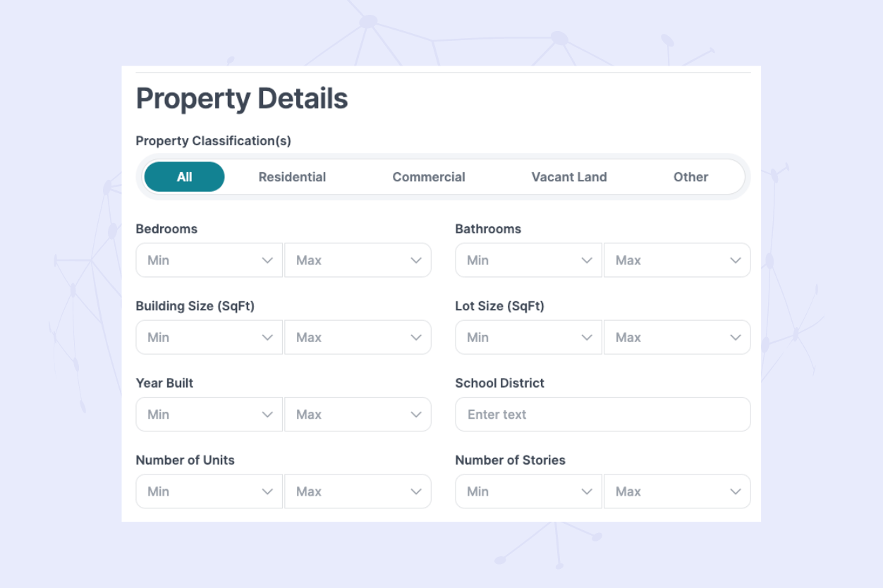Open the Bathrooms Min dropdown

pos(528,260)
